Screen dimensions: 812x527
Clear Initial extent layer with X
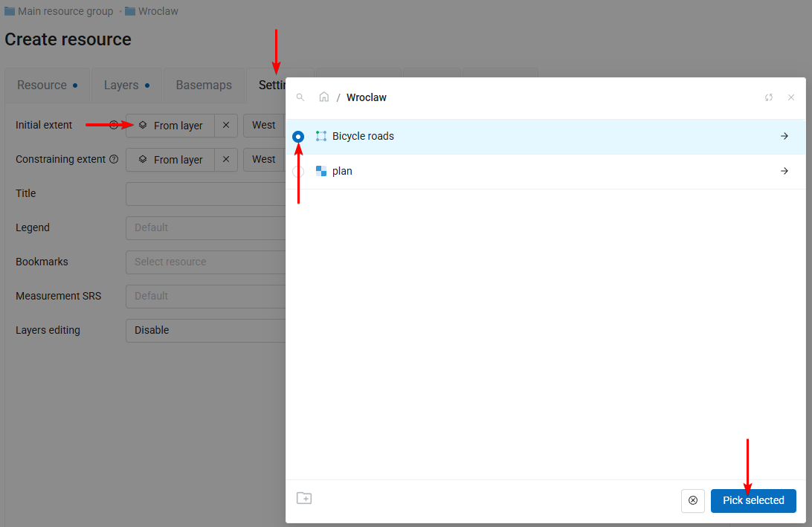[226, 126]
